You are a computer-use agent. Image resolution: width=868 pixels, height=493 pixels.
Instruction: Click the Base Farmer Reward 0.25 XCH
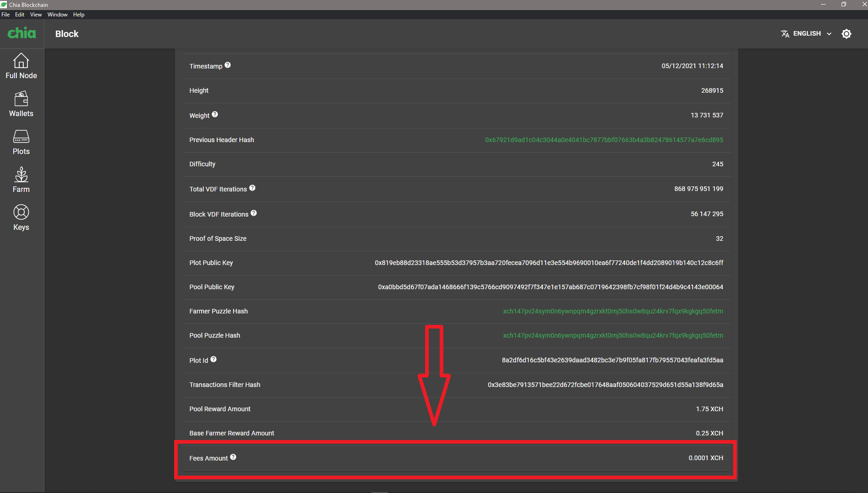coord(709,433)
